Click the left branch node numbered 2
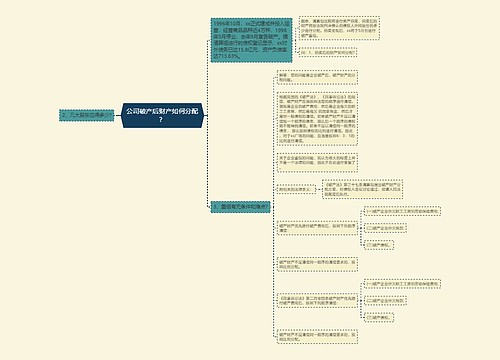This screenshot has height=360, width=500. pos(87,115)
